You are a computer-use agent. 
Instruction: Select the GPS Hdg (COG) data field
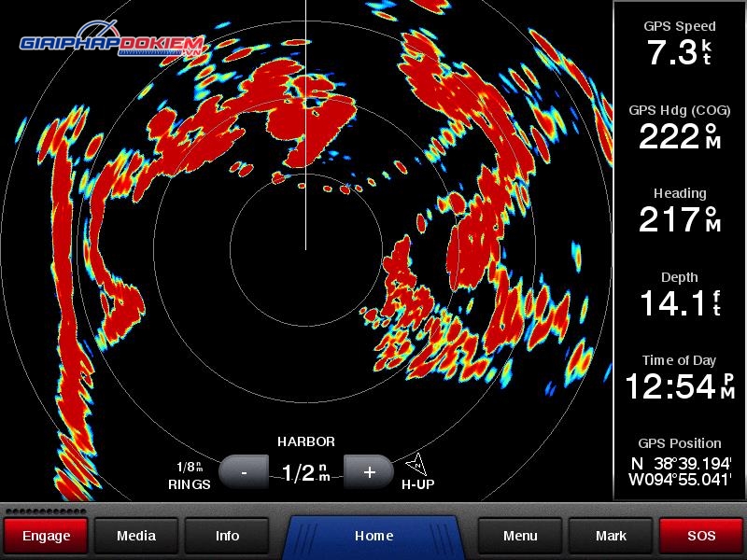click(680, 128)
